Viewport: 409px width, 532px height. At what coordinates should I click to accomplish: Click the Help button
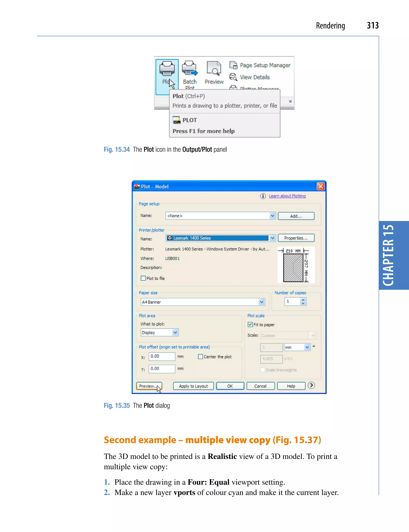(x=291, y=386)
